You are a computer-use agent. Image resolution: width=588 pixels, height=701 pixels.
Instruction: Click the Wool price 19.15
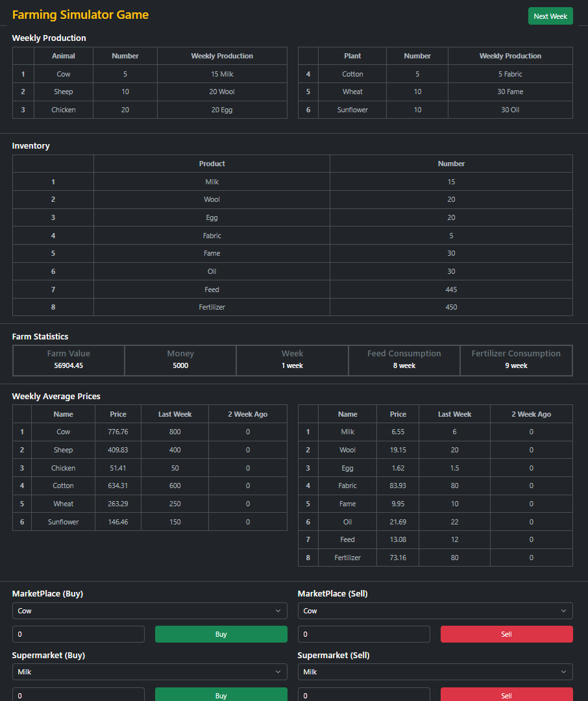[x=398, y=450]
